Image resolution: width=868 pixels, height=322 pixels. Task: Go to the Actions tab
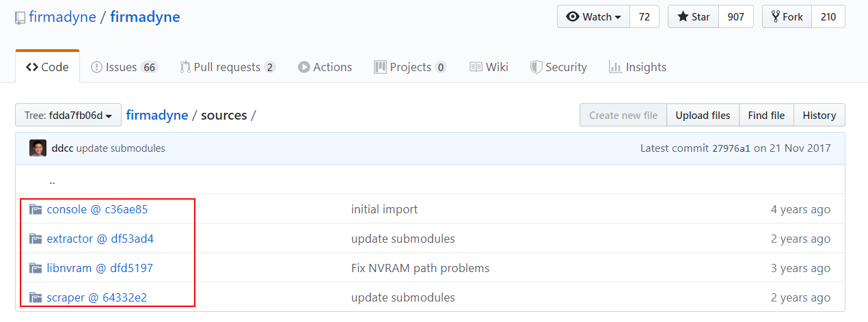pyautogui.click(x=325, y=67)
